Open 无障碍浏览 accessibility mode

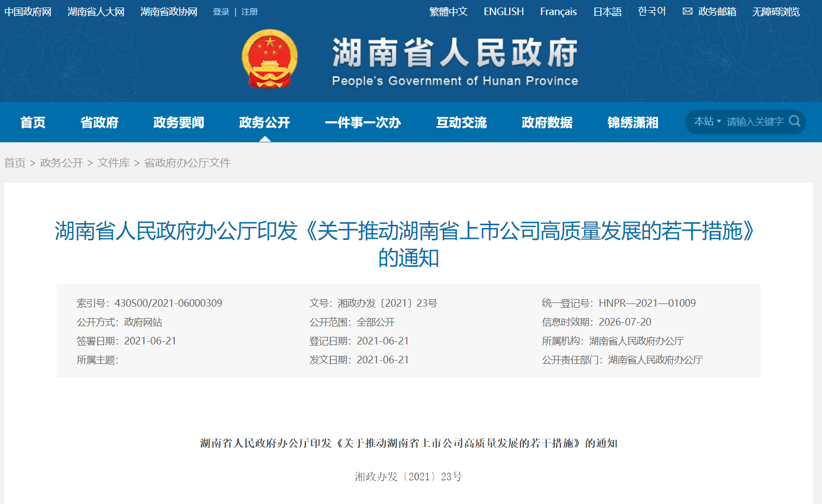pos(776,11)
